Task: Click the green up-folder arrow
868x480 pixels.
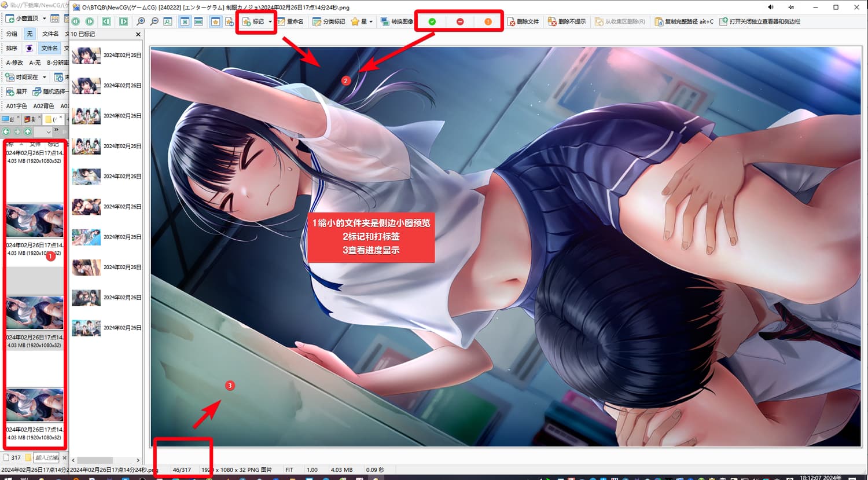Action: (27, 132)
